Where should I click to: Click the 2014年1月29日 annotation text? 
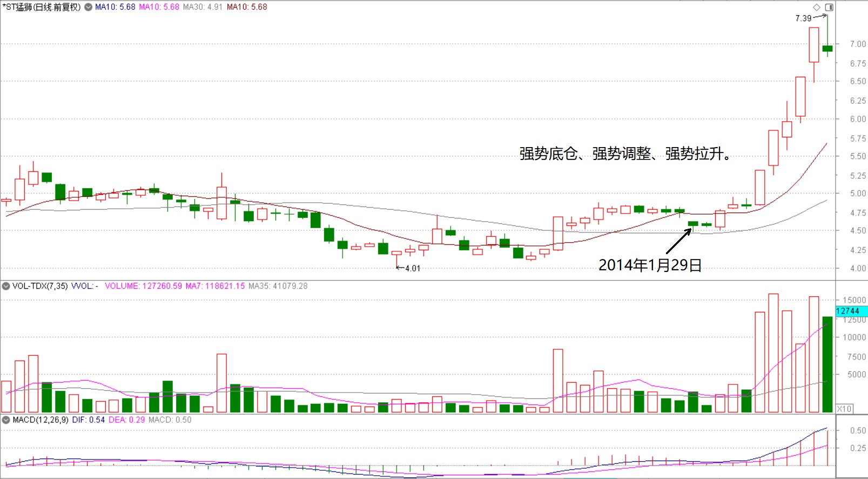click(x=650, y=265)
